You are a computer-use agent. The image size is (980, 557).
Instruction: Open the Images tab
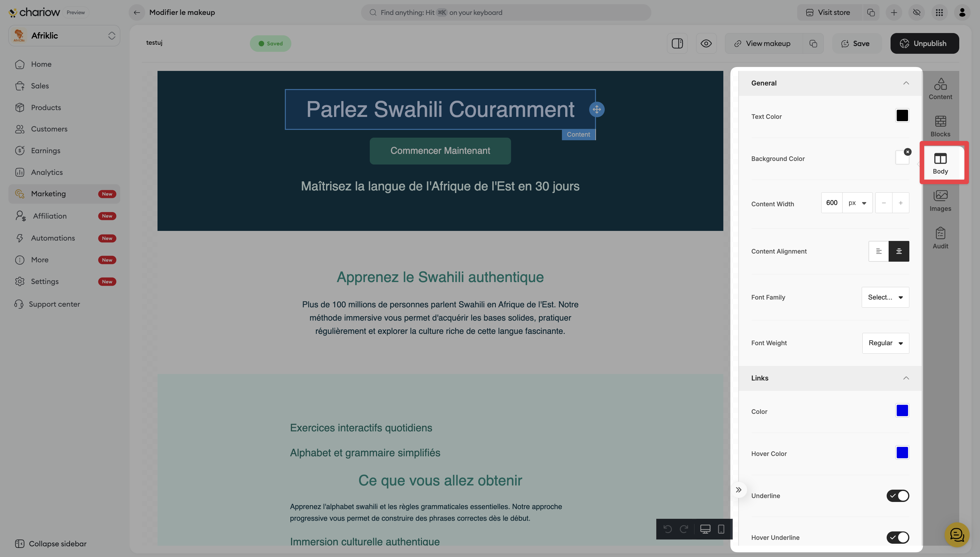940,200
